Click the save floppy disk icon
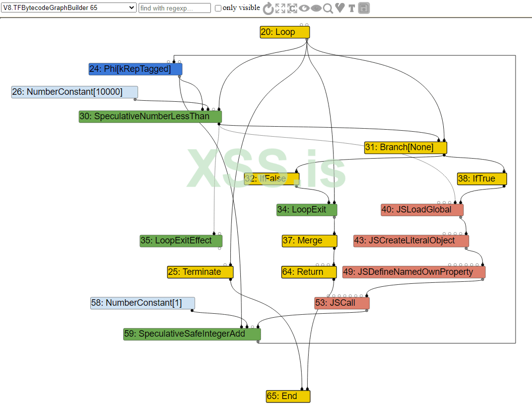The image size is (532, 410). [363, 8]
